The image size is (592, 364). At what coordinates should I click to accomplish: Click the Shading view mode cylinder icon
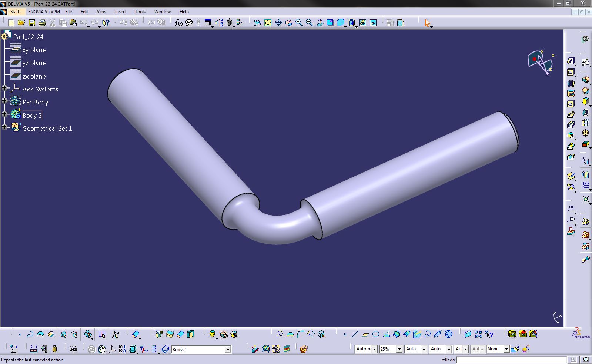tap(352, 23)
